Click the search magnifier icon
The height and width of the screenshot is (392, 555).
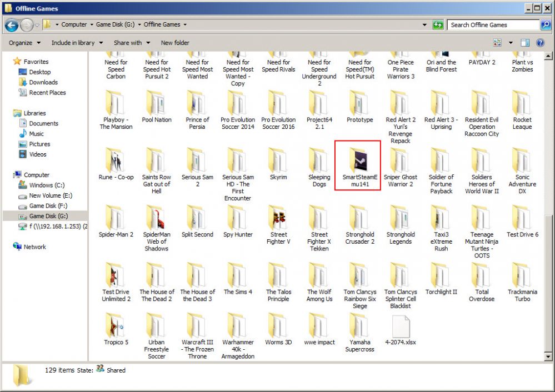(546, 25)
